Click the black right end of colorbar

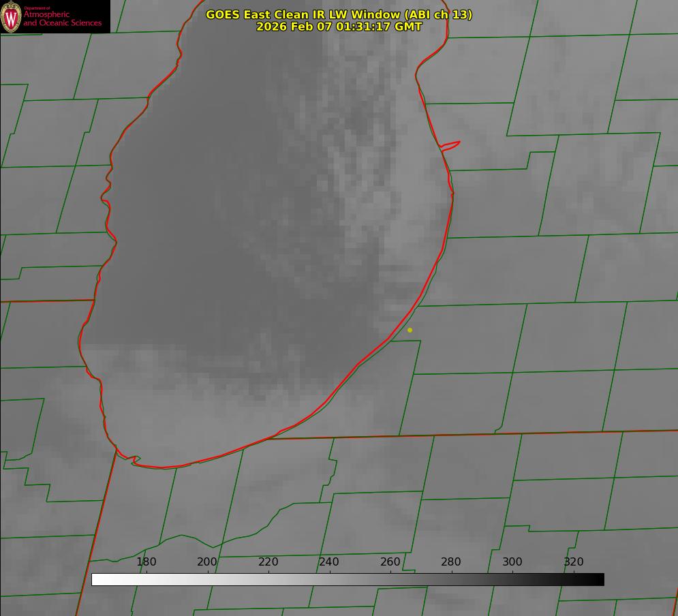(x=598, y=579)
